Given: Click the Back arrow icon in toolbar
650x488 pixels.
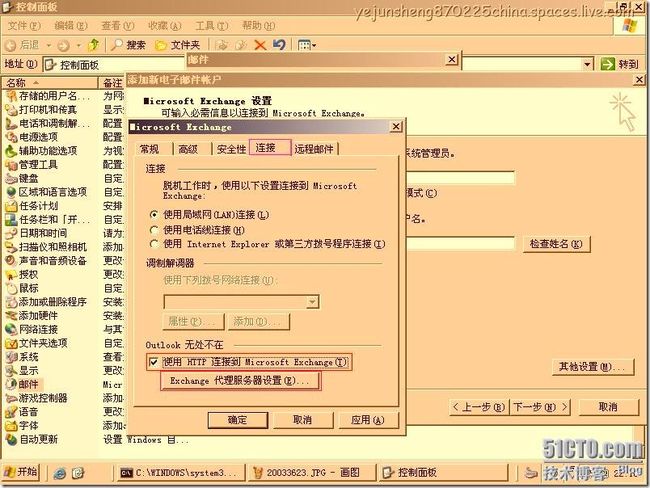Looking at the screenshot, I should tap(12, 45).
